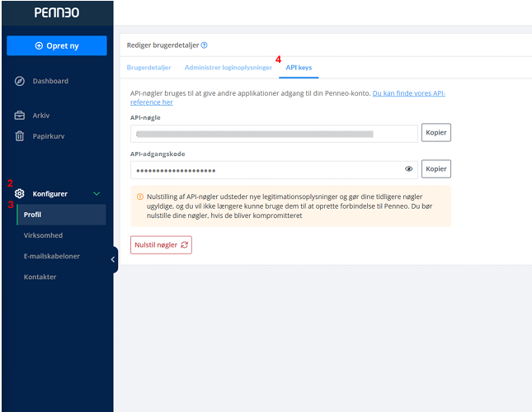Click the Konfigurer gear icon
The height and width of the screenshot is (412, 532).
[x=20, y=193]
